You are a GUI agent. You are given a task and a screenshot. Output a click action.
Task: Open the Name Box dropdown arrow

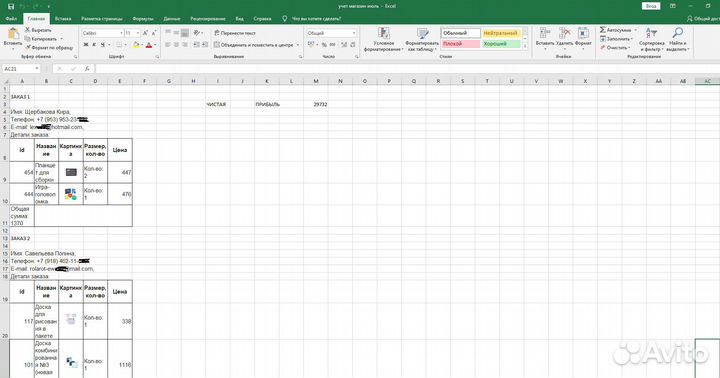point(37,68)
